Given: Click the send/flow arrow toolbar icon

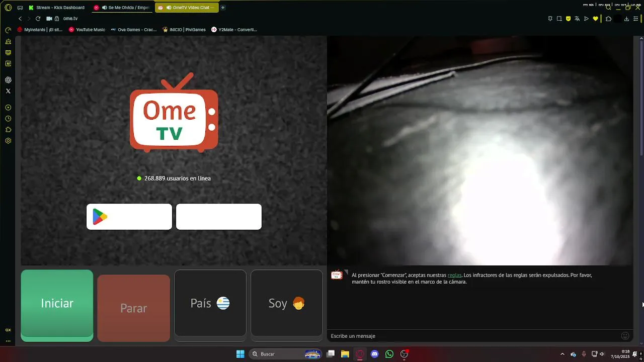Looking at the screenshot, I should point(586,19).
